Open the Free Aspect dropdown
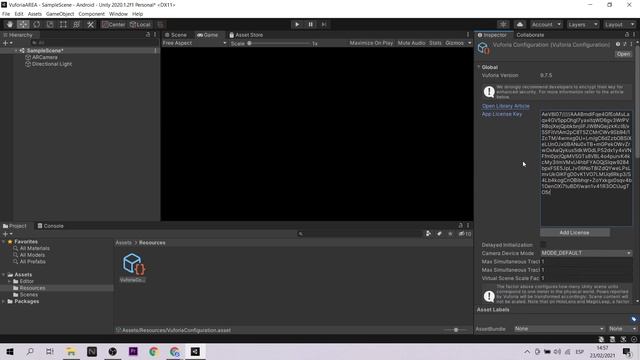 coord(194,43)
